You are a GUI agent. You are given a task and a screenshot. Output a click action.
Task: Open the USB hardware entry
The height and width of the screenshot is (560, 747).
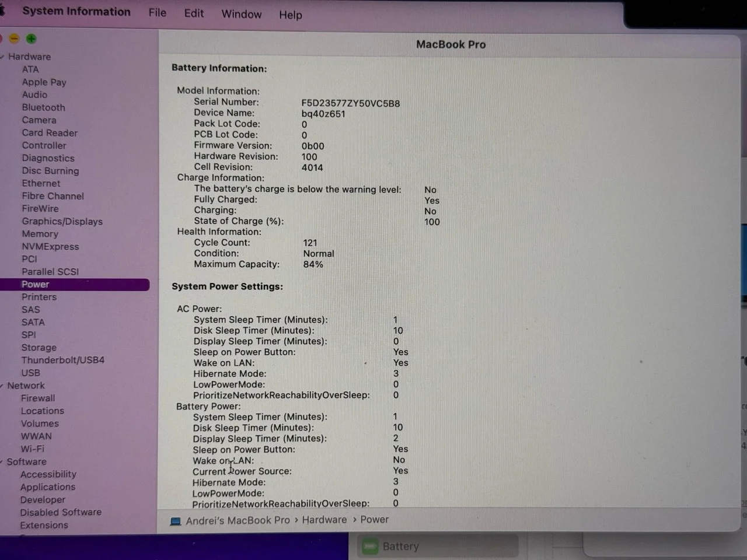click(31, 373)
